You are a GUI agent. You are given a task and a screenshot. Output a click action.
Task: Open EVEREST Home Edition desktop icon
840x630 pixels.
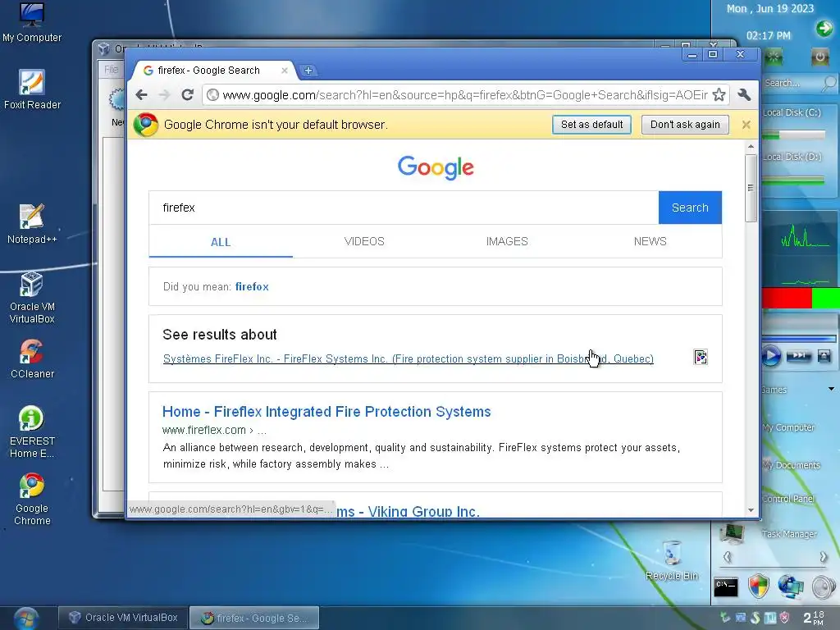32,432
